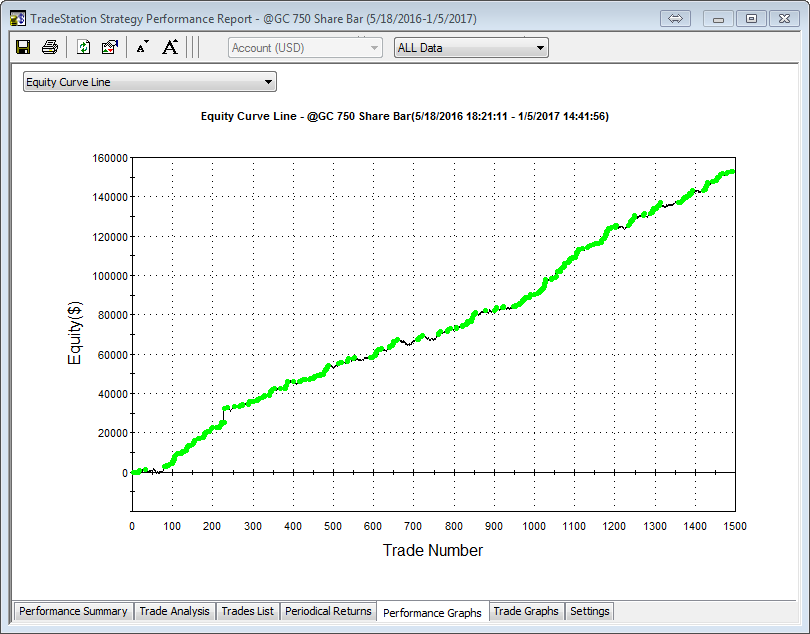The width and height of the screenshot is (810, 634).
Task: Maximize the performance report window
Action: (751, 18)
